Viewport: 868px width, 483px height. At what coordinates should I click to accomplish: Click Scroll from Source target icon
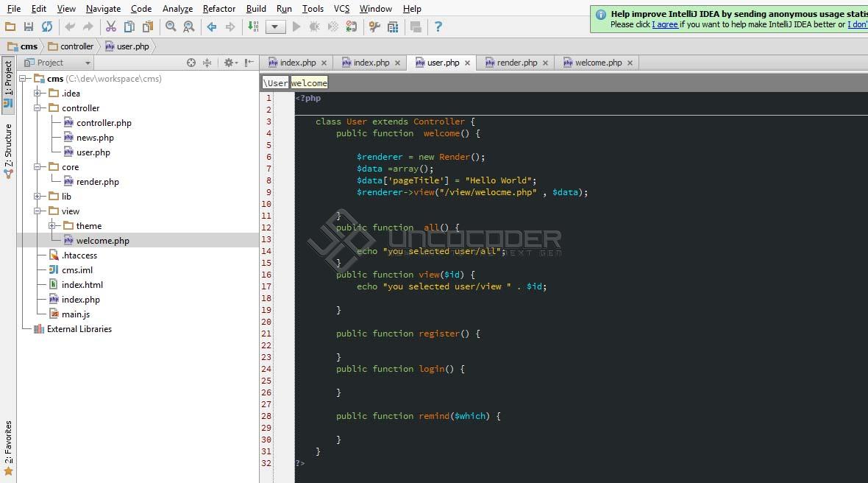tap(191, 63)
